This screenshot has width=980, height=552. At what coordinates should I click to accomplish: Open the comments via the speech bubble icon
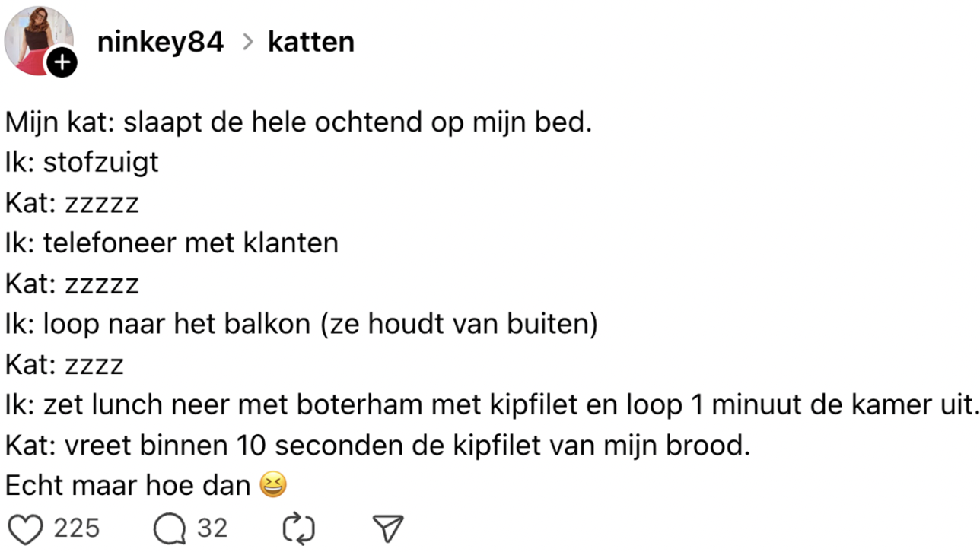tap(169, 526)
